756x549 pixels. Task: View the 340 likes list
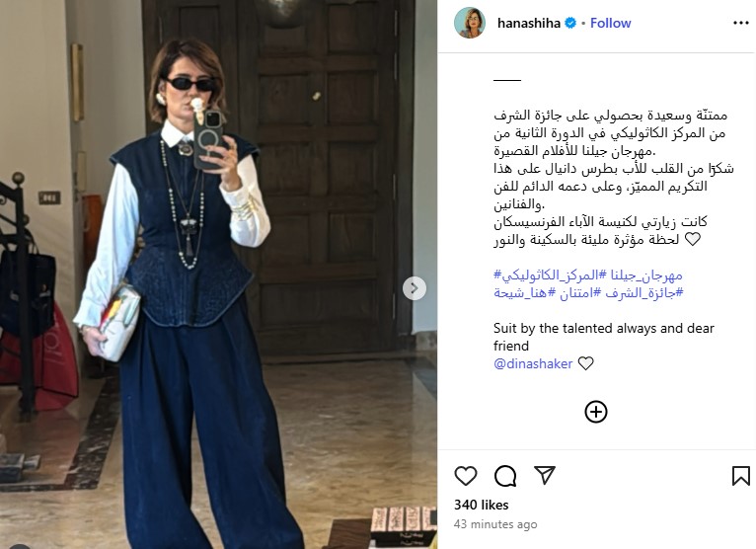pyautogui.click(x=482, y=505)
